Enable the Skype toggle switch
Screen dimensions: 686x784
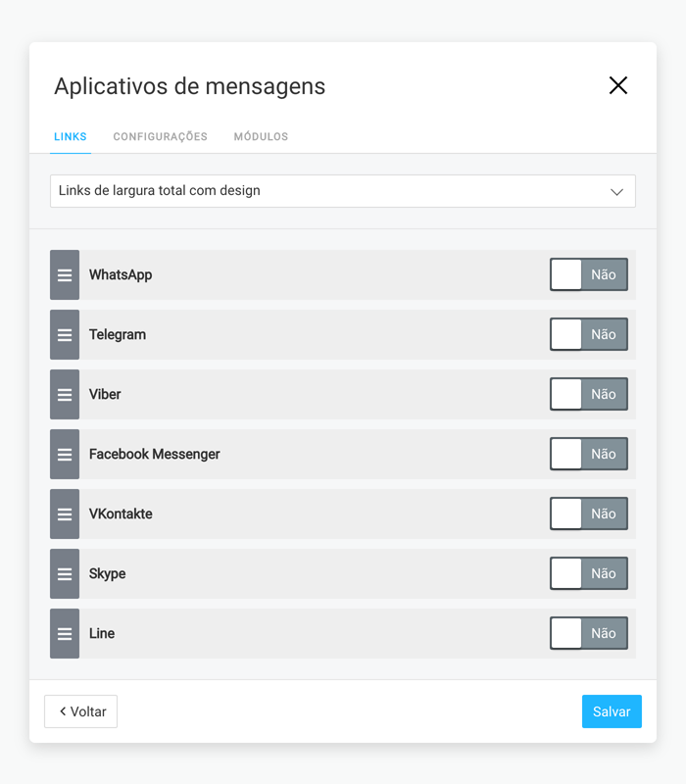point(589,573)
